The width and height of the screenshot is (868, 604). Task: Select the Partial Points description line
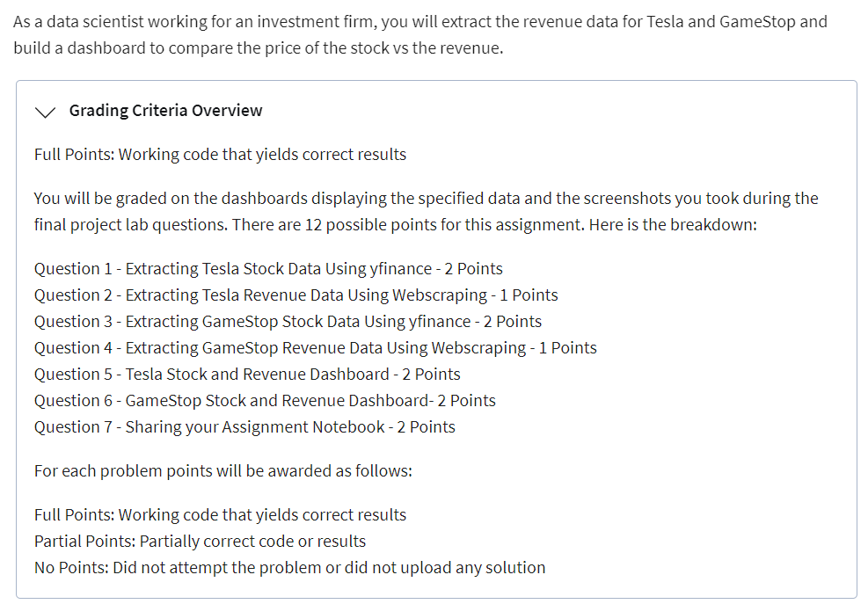(x=200, y=542)
